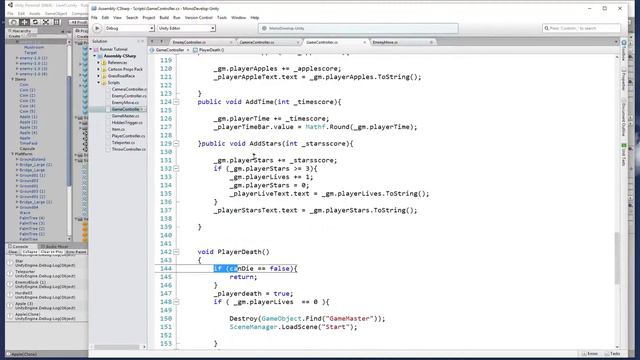The width and height of the screenshot is (640, 360).
Task: Click the References folder icon
Action: tap(104, 62)
